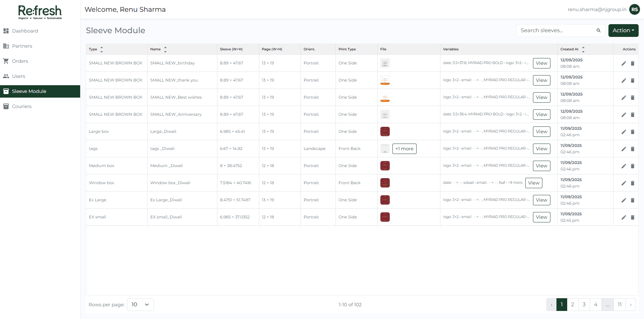Screen dimensions: 644x319
Task: Open Couriers in the sidebar
Action: click(40, 106)
